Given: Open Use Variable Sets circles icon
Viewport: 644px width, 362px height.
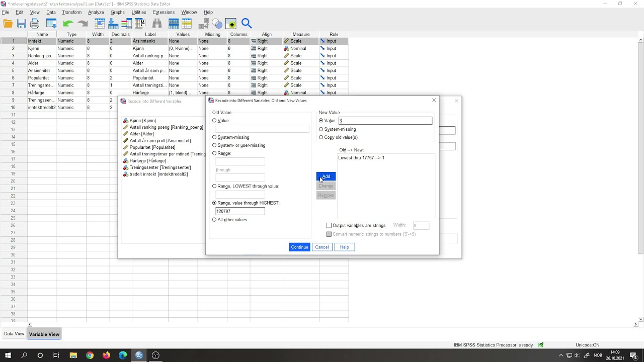Looking at the screenshot, I should pos(217,24).
